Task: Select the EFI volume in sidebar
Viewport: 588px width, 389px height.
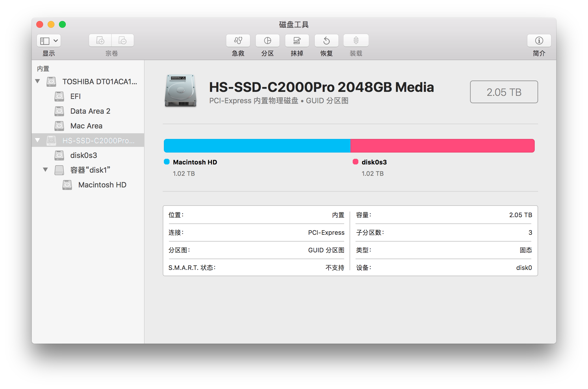Action: [x=75, y=96]
